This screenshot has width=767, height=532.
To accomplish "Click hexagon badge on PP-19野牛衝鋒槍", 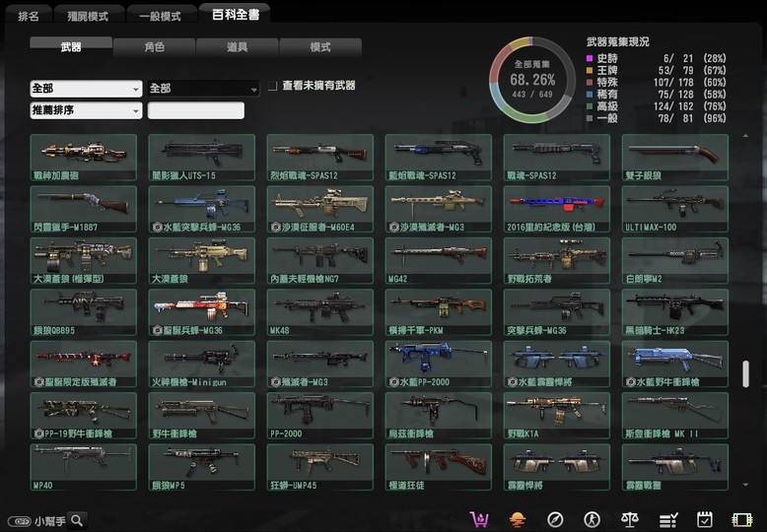I will coord(38,433).
